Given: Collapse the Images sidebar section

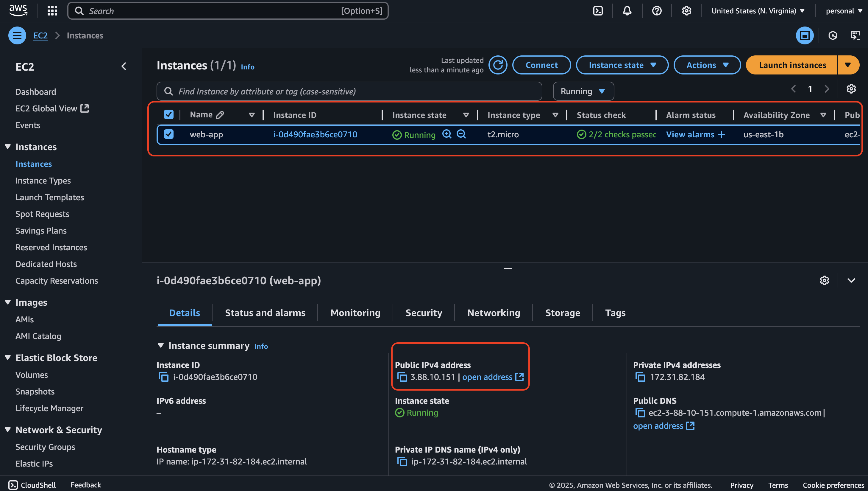Looking at the screenshot, I should pyautogui.click(x=8, y=302).
